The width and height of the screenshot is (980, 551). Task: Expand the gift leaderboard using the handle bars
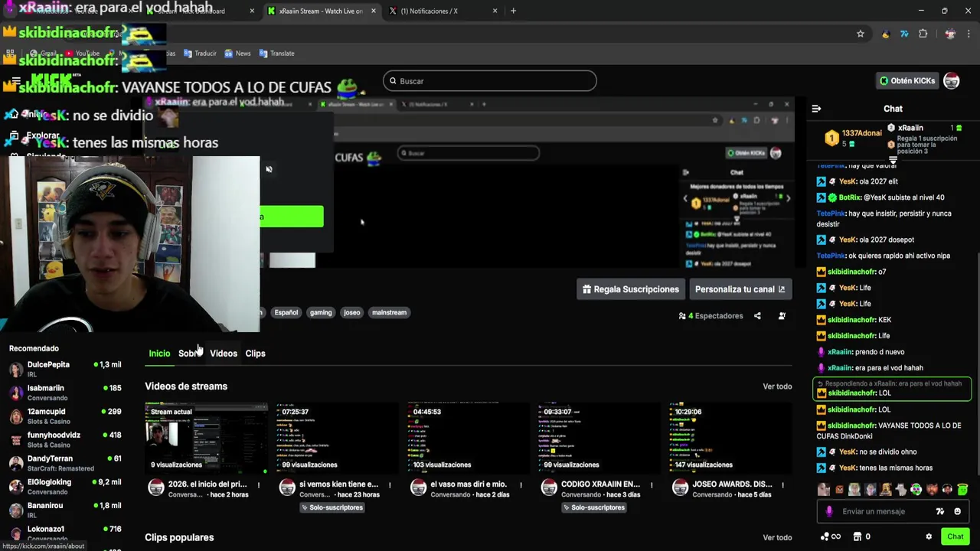893,160
